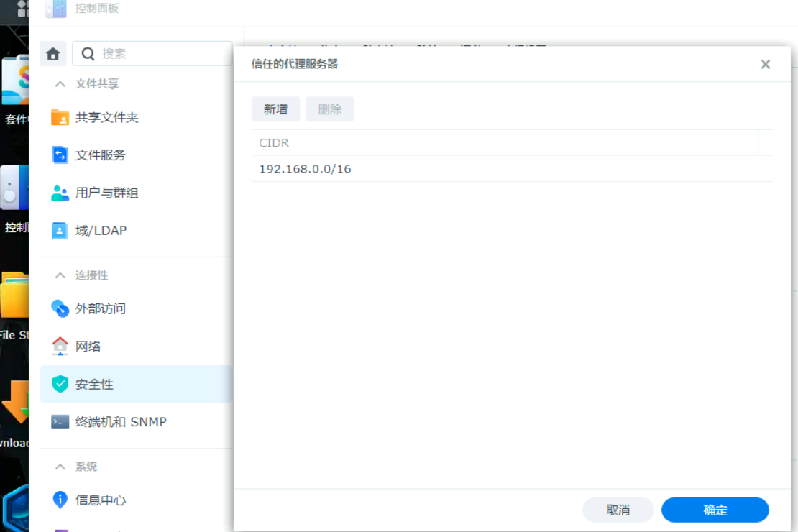This screenshot has height=532, width=798.
Task: Close the 信任的代理服务器 dialog
Action: click(x=765, y=65)
